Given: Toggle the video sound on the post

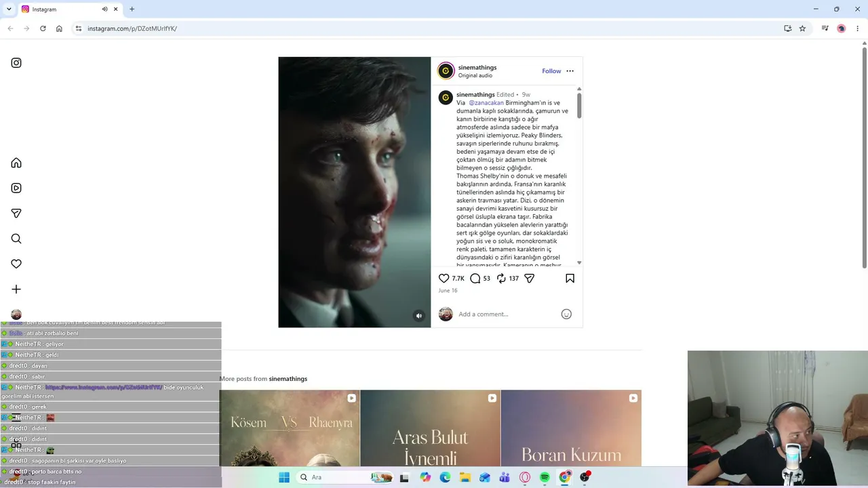Looking at the screenshot, I should click(x=419, y=316).
